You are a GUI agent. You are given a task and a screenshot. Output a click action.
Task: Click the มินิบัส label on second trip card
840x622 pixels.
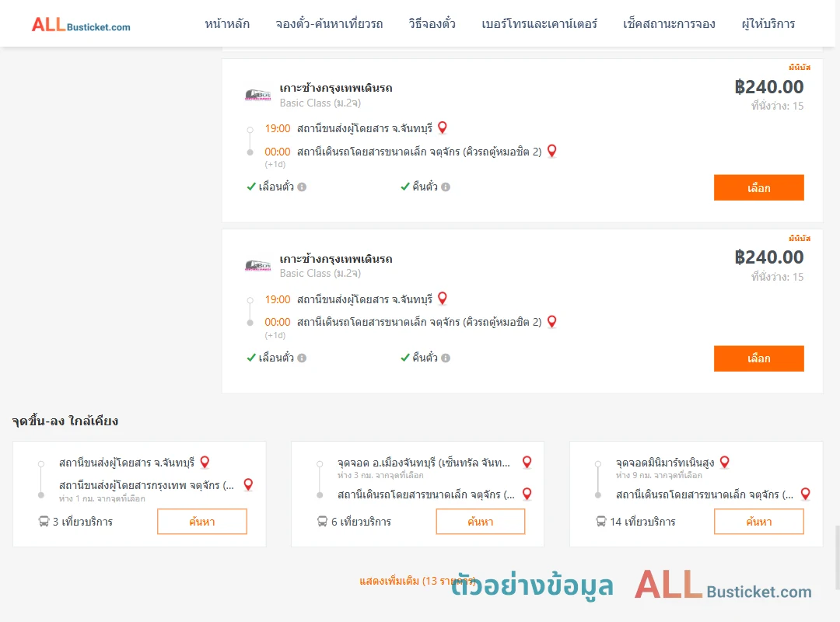800,238
